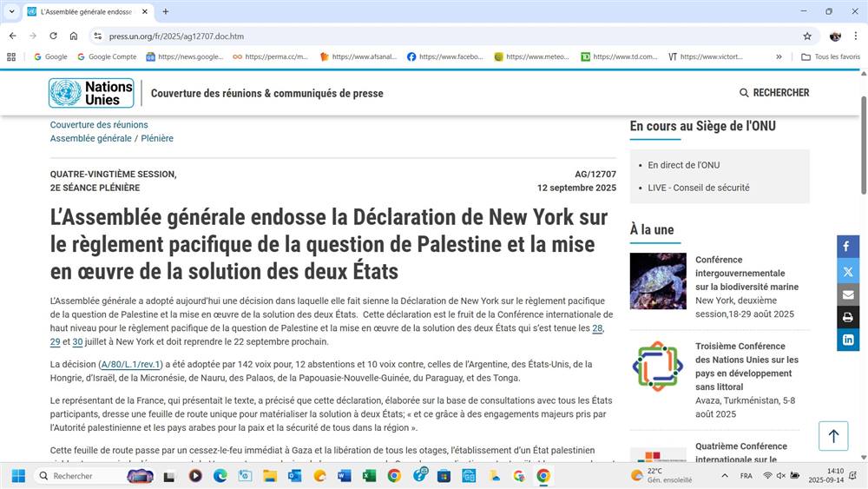Open the td.com bookmark
The width and height of the screenshot is (868, 489).
coord(619,56)
